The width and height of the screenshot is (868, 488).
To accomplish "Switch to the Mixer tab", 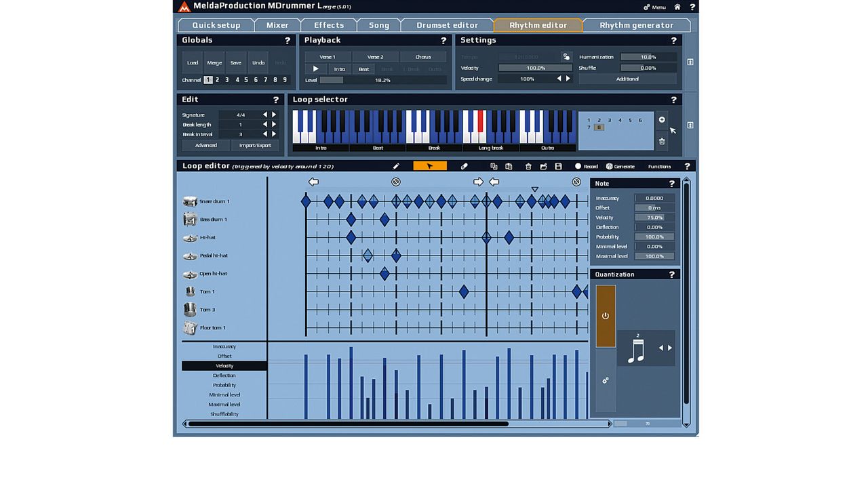I will pyautogui.click(x=277, y=25).
